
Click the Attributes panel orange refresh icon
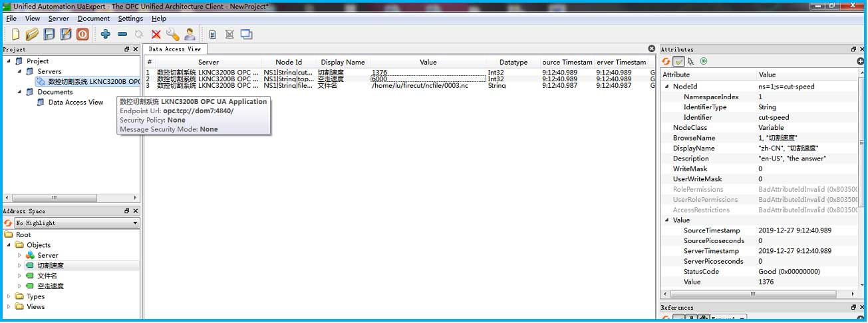[666, 61]
